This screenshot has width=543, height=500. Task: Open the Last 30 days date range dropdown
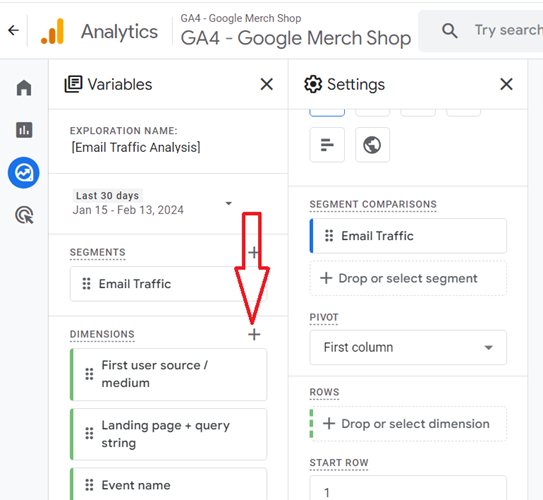pyautogui.click(x=152, y=203)
